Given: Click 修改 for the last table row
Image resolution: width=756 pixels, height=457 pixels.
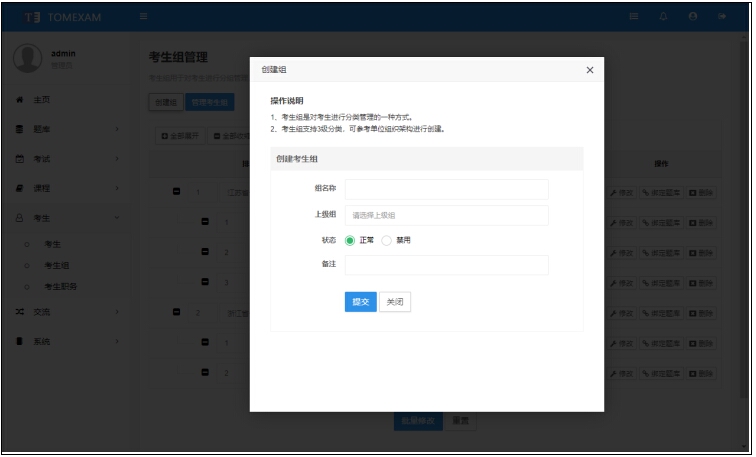Looking at the screenshot, I should click(621, 374).
